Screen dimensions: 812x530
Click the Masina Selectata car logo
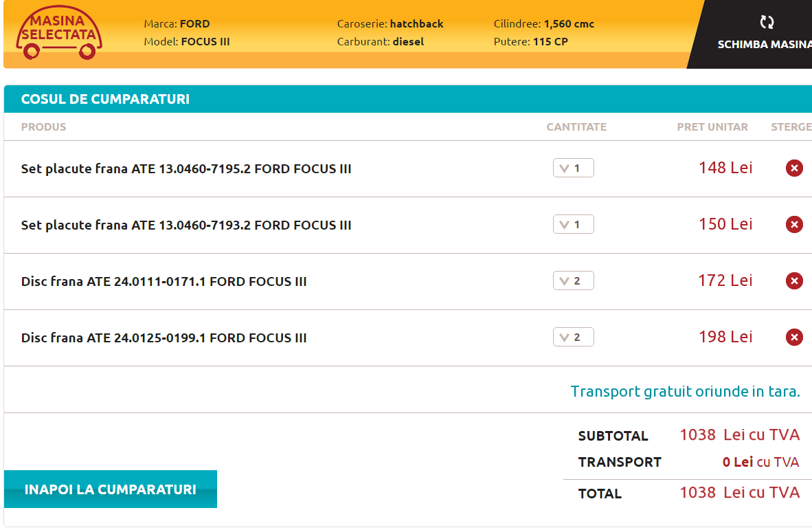click(59, 34)
